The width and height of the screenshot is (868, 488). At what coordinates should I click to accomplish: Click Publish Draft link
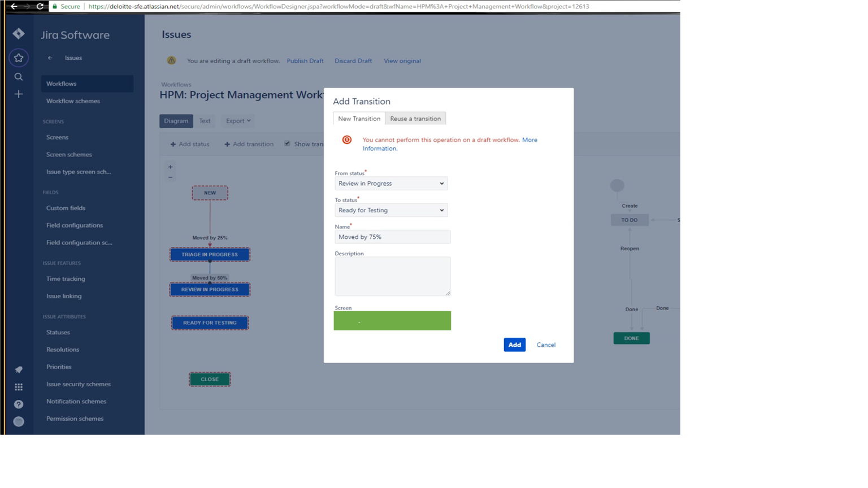[305, 61]
